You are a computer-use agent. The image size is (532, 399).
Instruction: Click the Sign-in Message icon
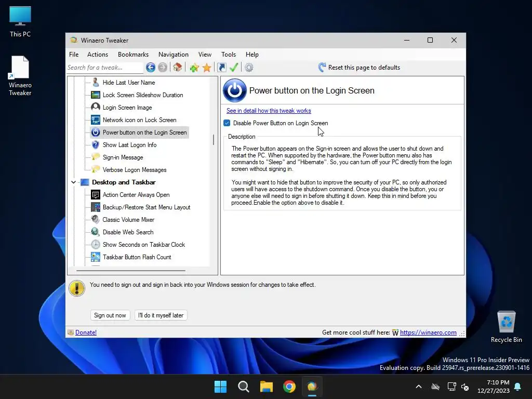pos(96,157)
